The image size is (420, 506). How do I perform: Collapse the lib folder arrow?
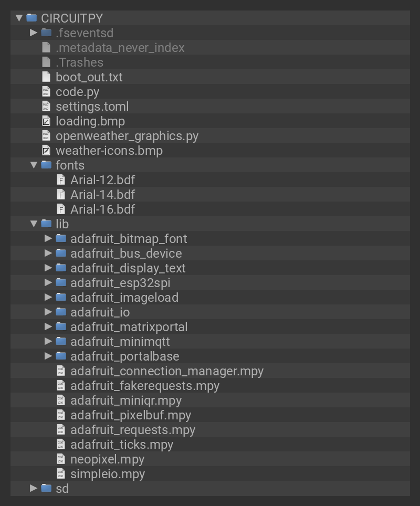coord(34,224)
